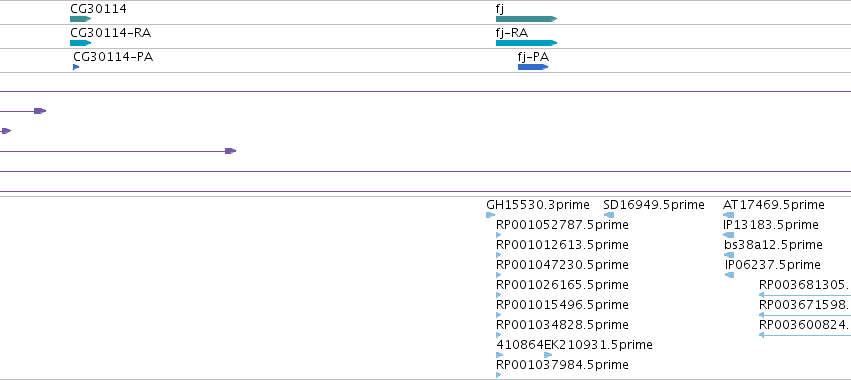Select the IP06237.5prime arrow glyph
Screen dimensions: 851x380
(729, 275)
